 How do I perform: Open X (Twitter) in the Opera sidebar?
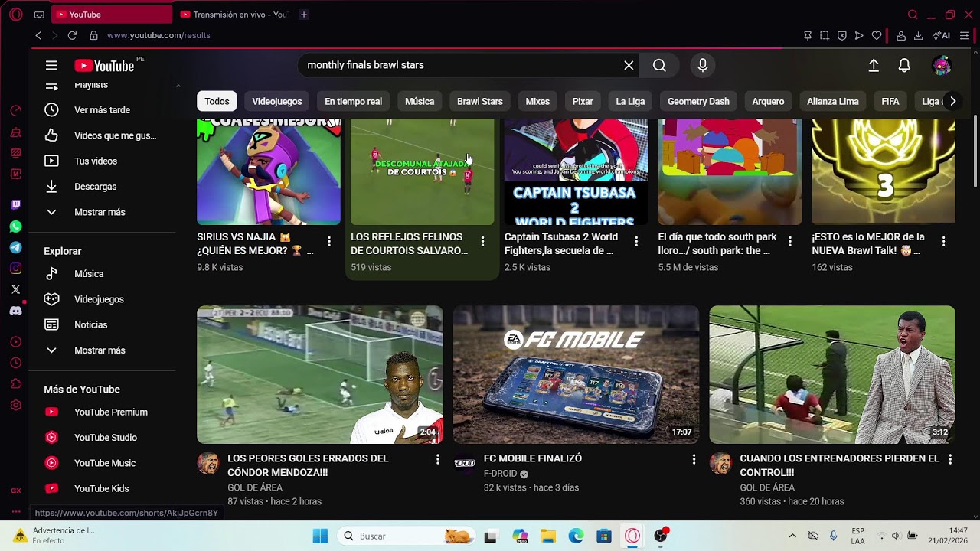pos(15,289)
